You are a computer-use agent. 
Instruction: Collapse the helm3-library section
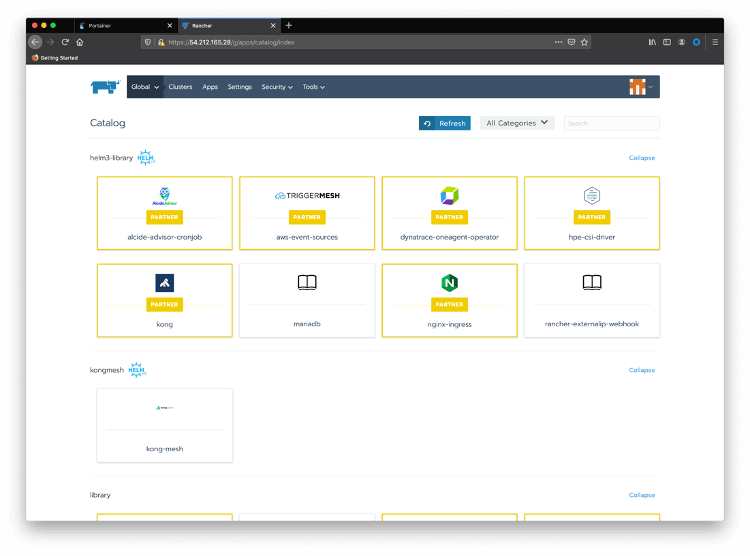641,158
